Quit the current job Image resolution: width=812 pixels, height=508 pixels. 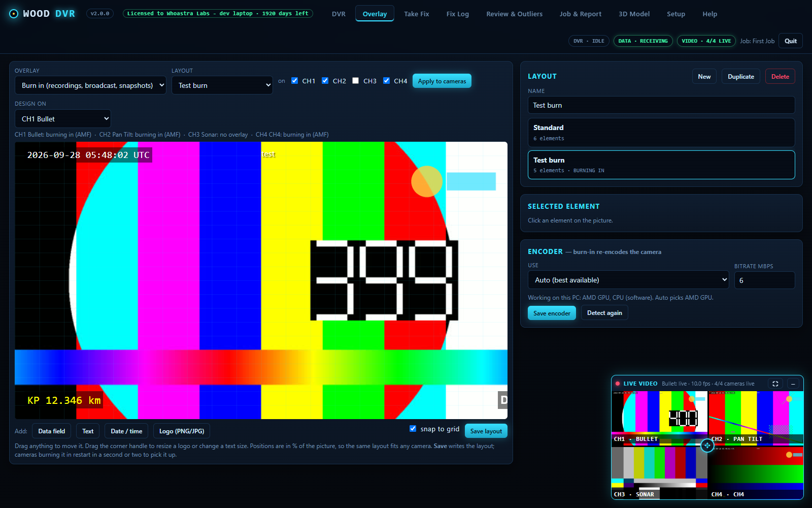tap(790, 41)
